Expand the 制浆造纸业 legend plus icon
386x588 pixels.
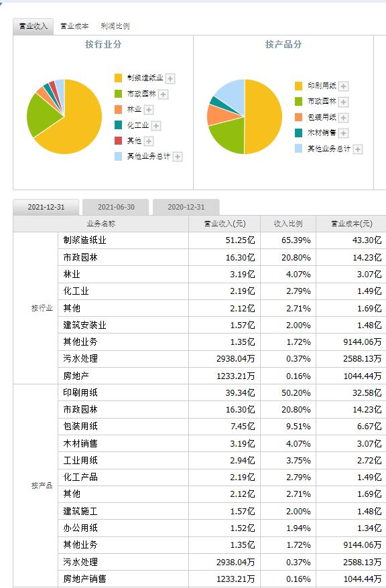[x=170, y=78]
